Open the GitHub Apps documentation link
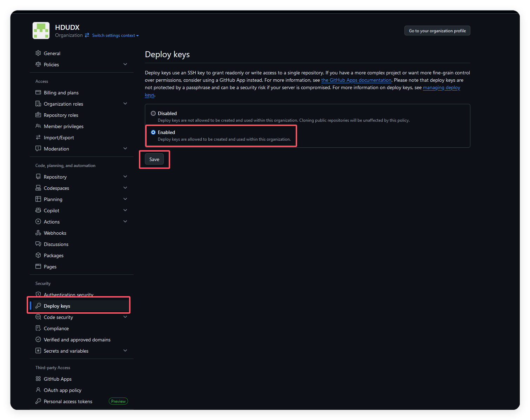Viewport: 530px width, 420px height. (356, 80)
